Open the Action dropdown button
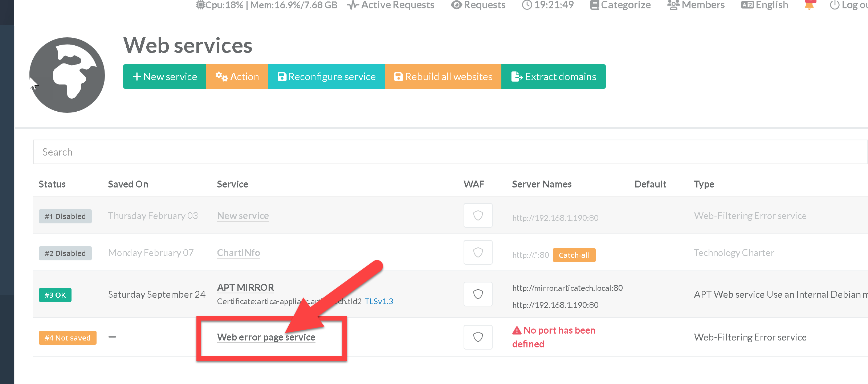The height and width of the screenshot is (384, 868). [237, 77]
